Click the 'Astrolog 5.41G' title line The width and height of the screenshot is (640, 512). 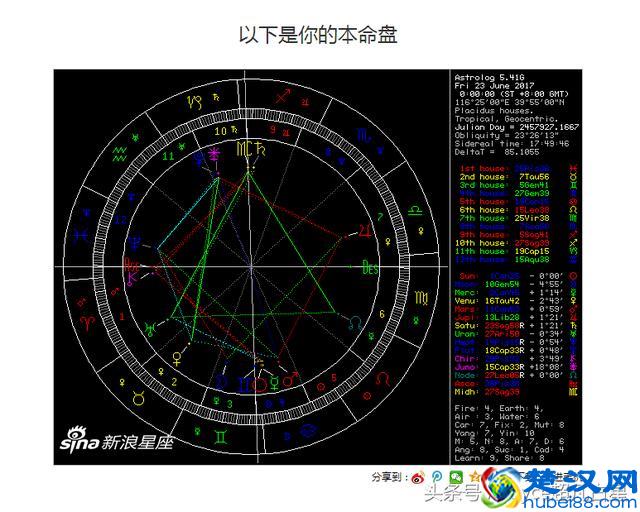click(x=489, y=78)
